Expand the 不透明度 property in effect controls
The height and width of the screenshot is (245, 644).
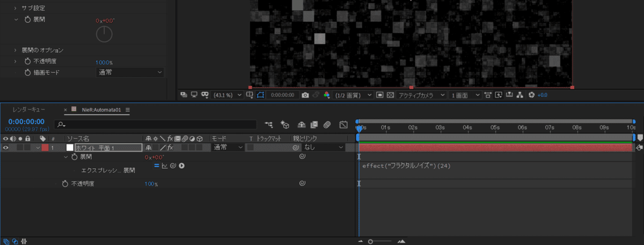click(x=16, y=61)
